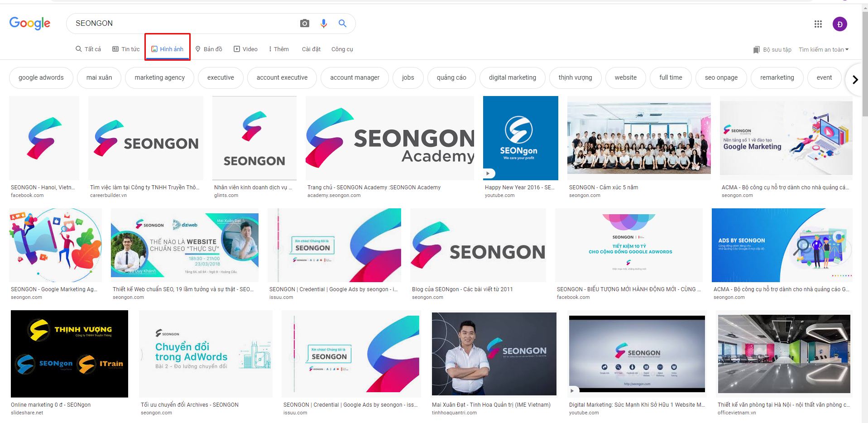
Task: Open the SEONGON Cảm xúc 5 năm team photo
Action: click(639, 138)
